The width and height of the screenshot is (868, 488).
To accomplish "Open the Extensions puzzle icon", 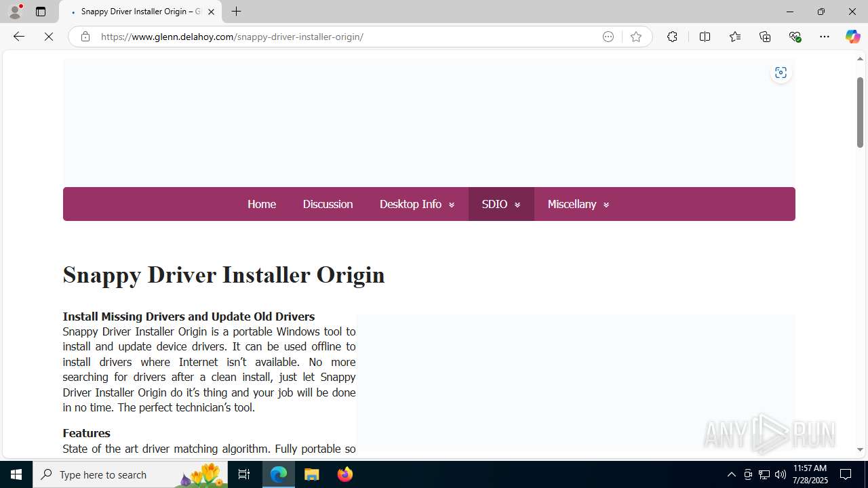I will (672, 37).
